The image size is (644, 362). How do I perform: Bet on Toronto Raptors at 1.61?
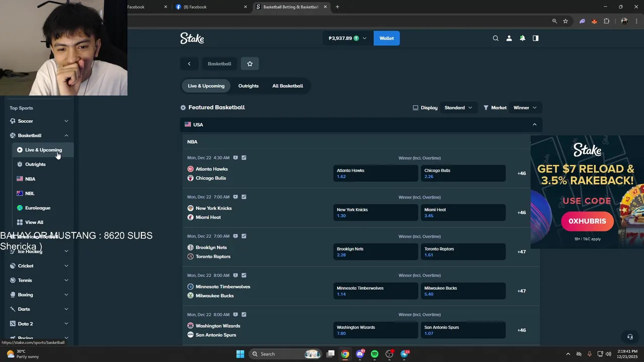click(463, 252)
